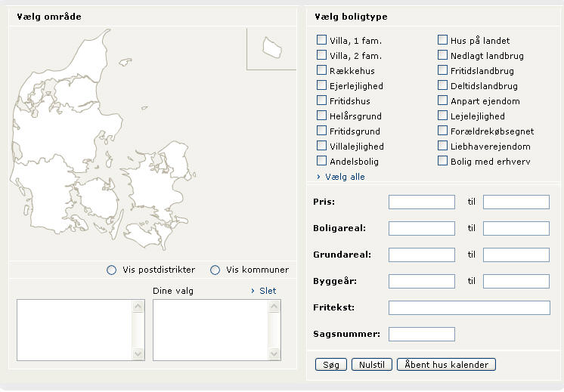Click the Bornholm island inset map
Viewport: 564px width, 392px height.
[x=272, y=48]
